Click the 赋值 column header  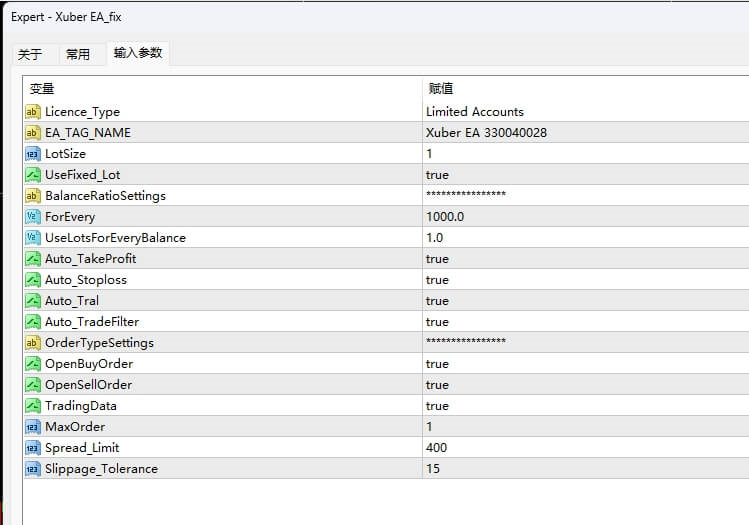point(441,89)
